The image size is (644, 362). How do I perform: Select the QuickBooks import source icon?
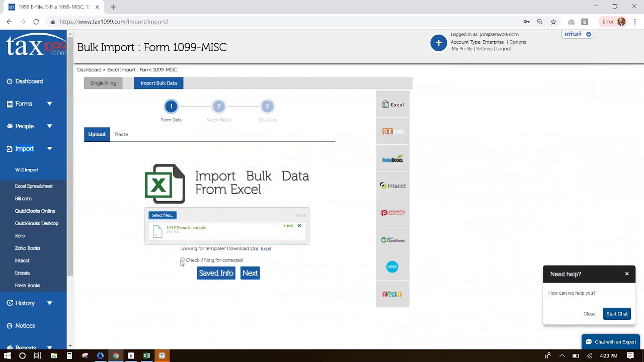coord(392,240)
